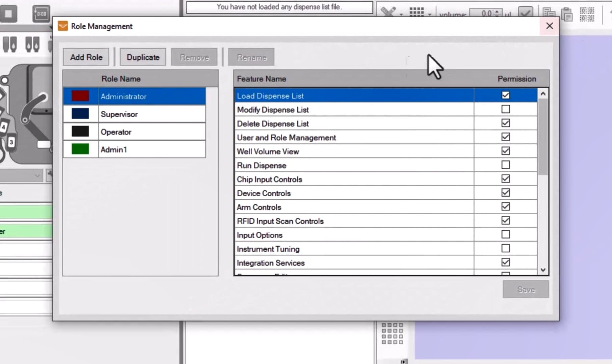Click the well plate grid icon

tap(416, 11)
